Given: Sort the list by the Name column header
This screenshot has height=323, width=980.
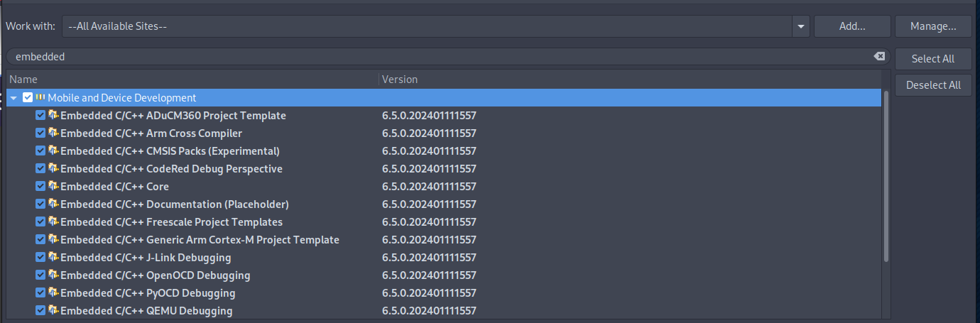Looking at the screenshot, I should (x=192, y=80).
